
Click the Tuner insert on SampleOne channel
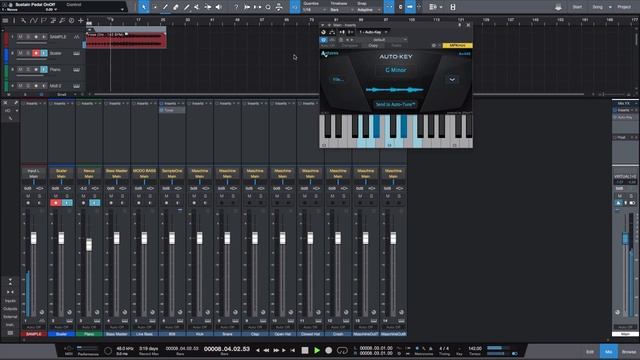pyautogui.click(x=172, y=110)
